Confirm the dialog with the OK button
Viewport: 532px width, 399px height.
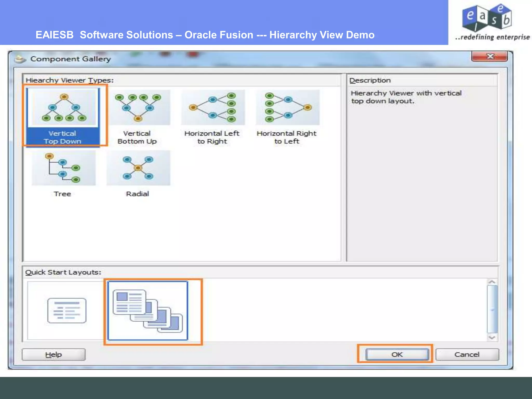tap(397, 354)
